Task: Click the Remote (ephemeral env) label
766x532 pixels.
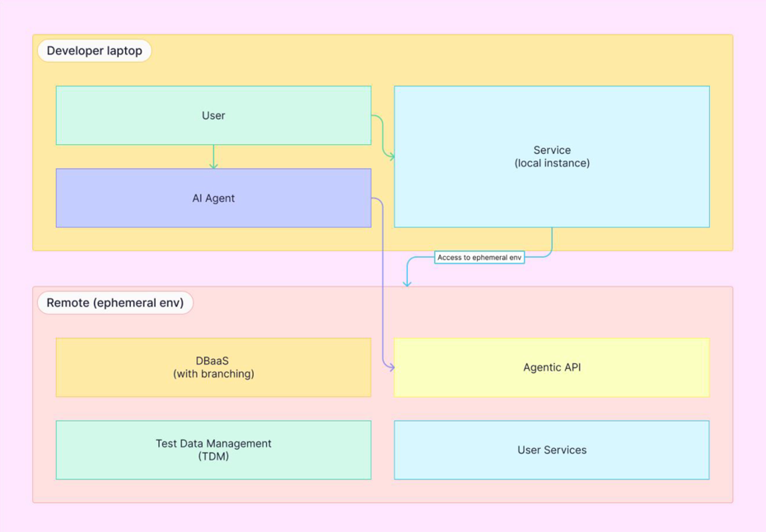Action: pyautogui.click(x=115, y=303)
